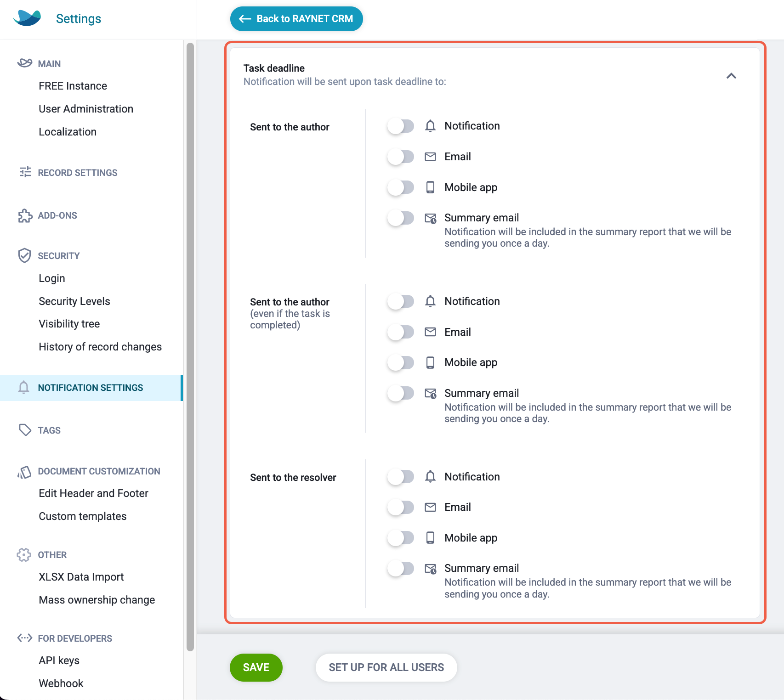Screen dimensions: 784x700
Task: Click the Record Settings sliders icon
Action: tap(25, 172)
